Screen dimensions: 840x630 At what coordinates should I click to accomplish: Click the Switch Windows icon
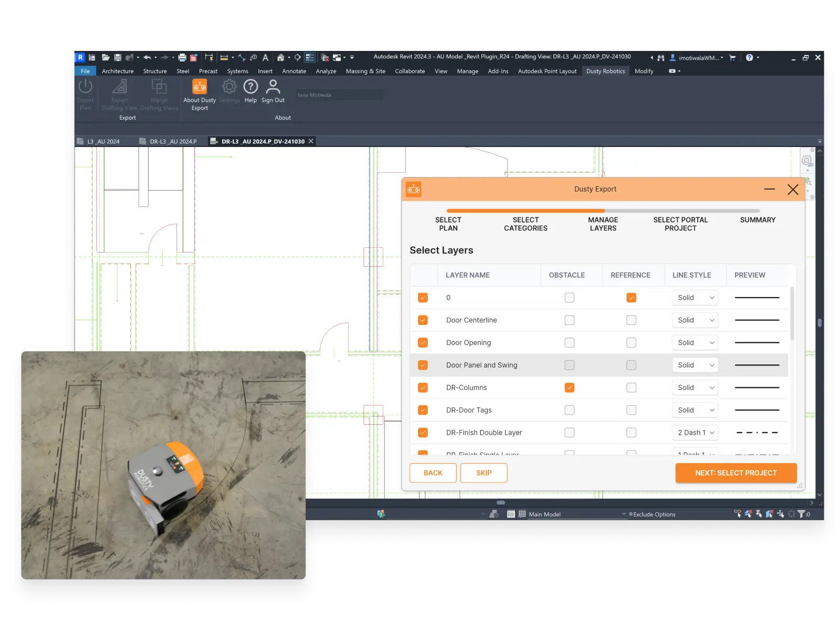click(337, 58)
